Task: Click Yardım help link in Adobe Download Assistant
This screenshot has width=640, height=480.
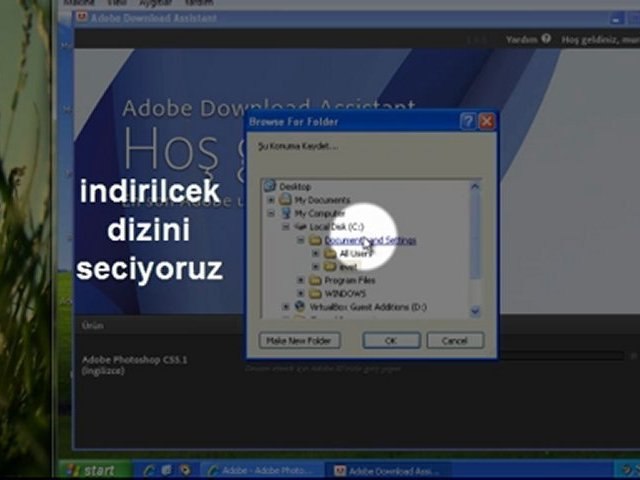Action: (x=522, y=40)
